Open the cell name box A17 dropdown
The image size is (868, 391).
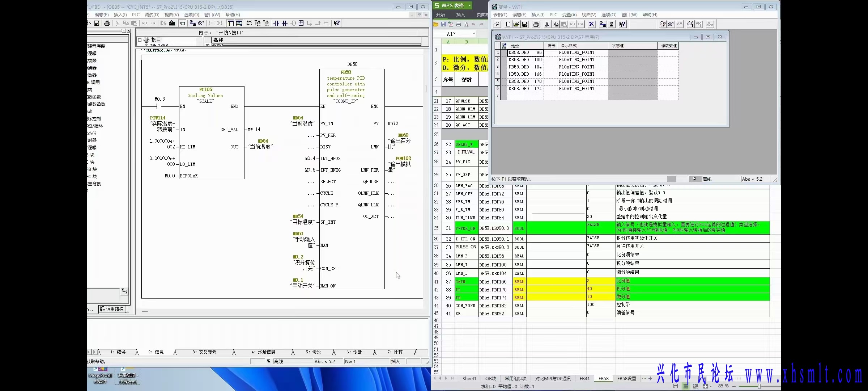pyautogui.click(x=474, y=34)
